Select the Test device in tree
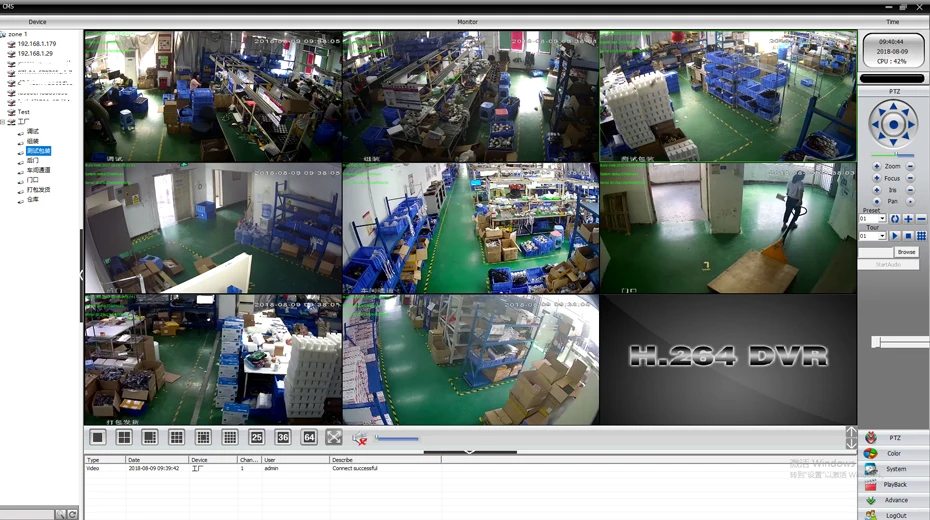The image size is (930, 520). pos(24,111)
